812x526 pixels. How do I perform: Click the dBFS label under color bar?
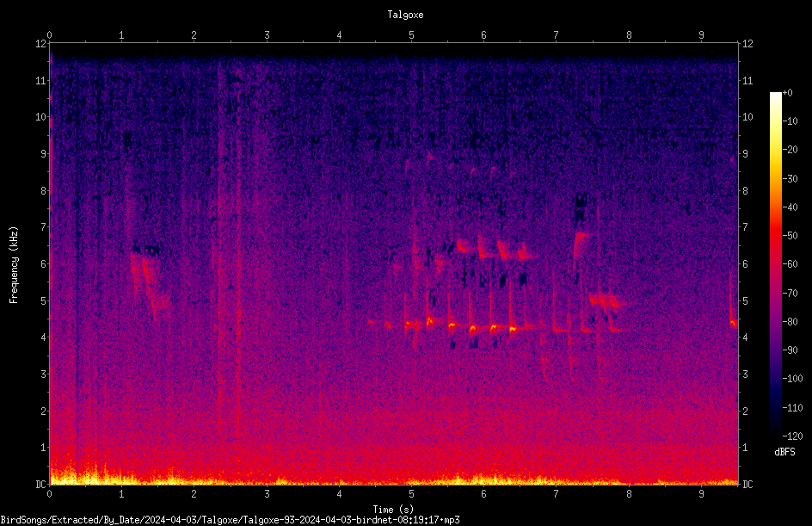click(x=784, y=452)
